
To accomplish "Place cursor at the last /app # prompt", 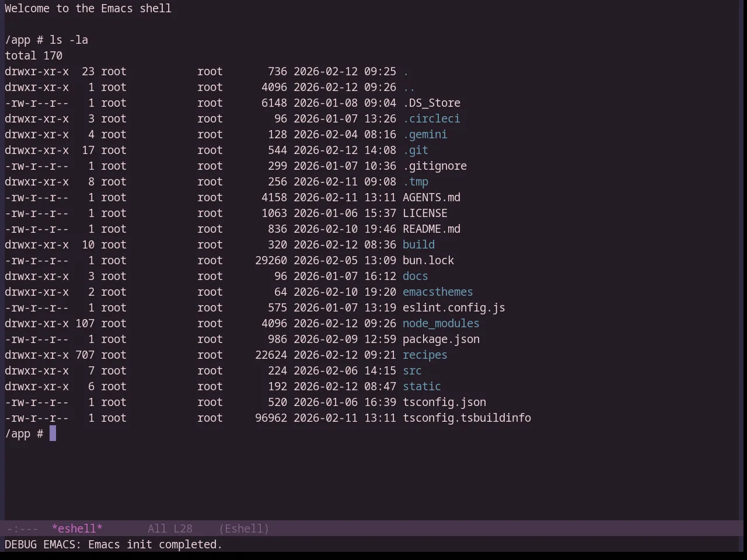I will (x=53, y=433).
